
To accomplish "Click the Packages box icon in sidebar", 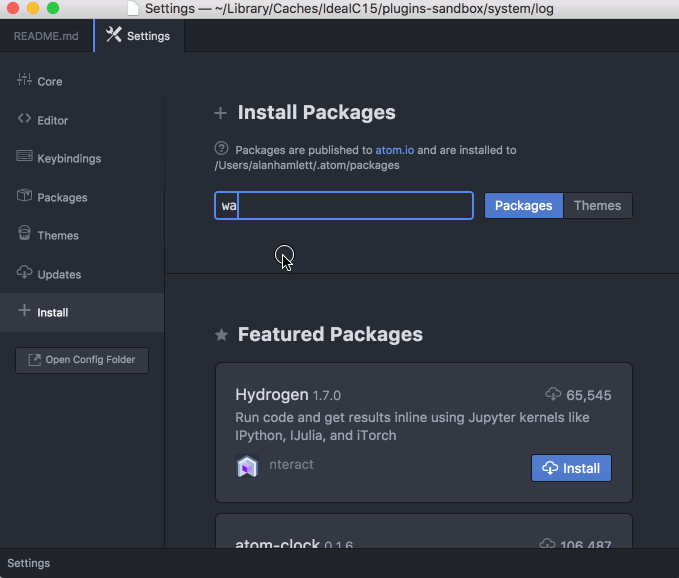I will click(x=24, y=195).
